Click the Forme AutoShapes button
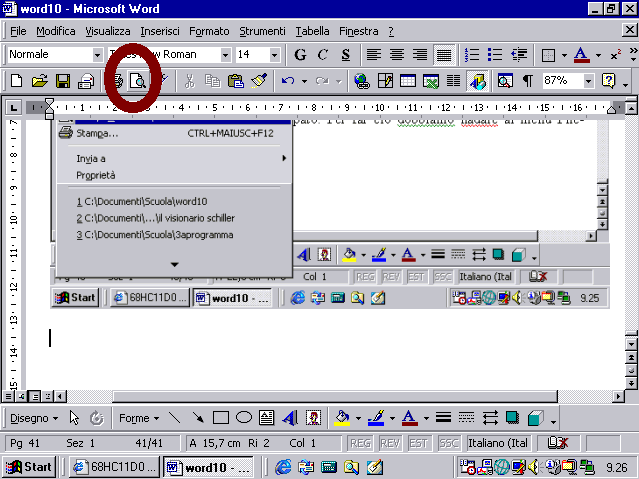The image size is (639, 479). (138, 417)
